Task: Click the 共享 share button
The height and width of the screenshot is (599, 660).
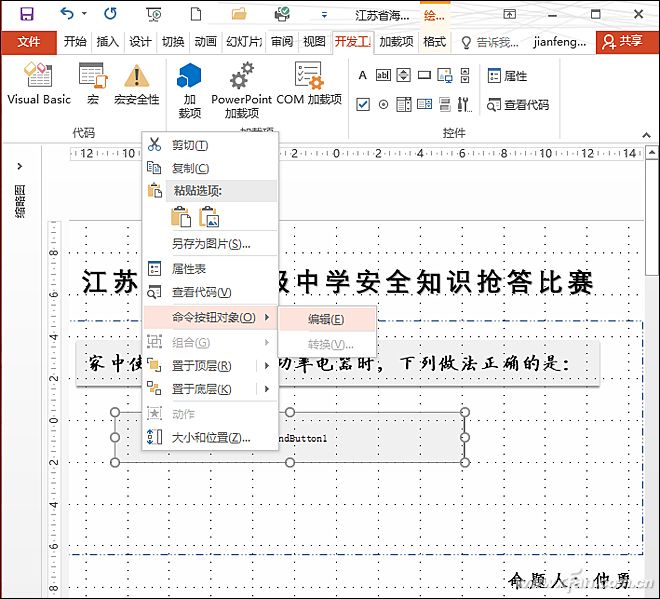Action: (x=622, y=42)
